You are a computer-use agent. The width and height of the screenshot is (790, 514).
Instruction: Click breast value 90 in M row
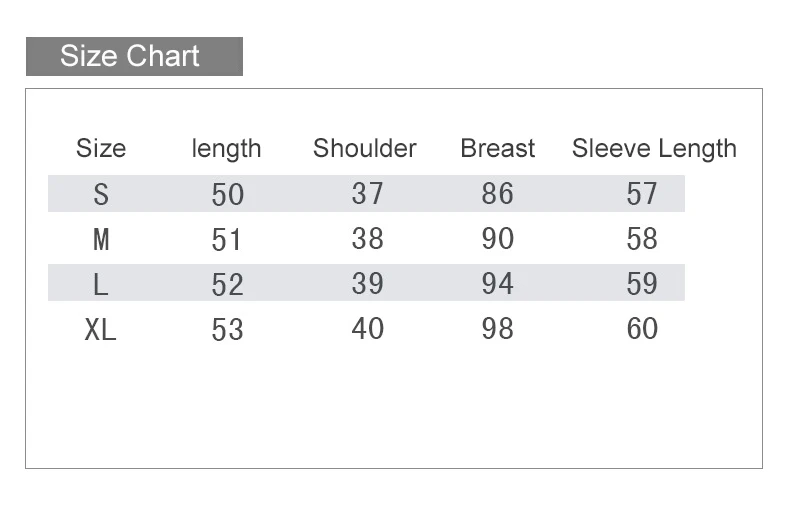click(497, 239)
